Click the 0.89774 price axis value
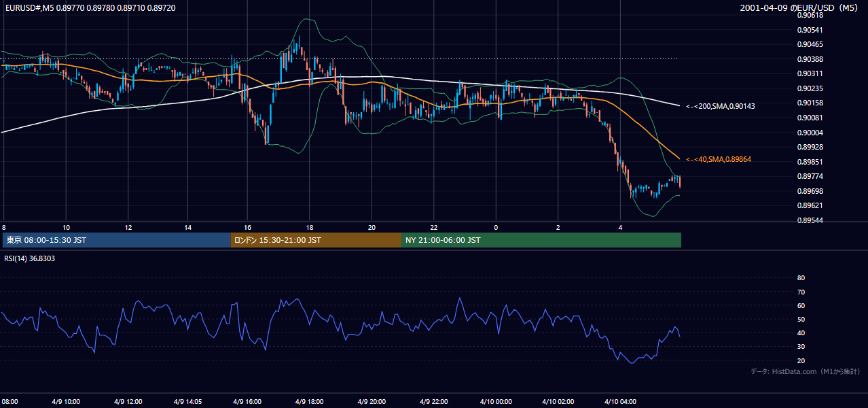The image size is (868, 408). [810, 176]
